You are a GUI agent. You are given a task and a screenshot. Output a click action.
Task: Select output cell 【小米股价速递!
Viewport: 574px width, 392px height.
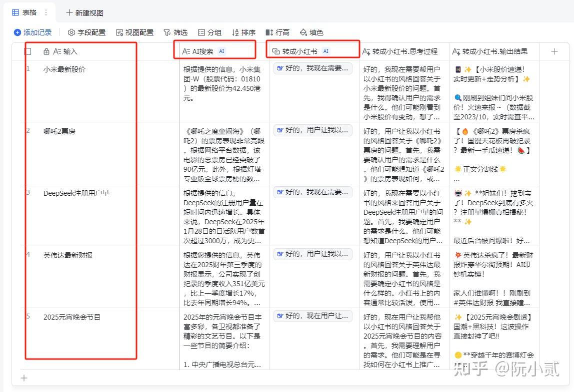pyautogui.click(x=494, y=91)
